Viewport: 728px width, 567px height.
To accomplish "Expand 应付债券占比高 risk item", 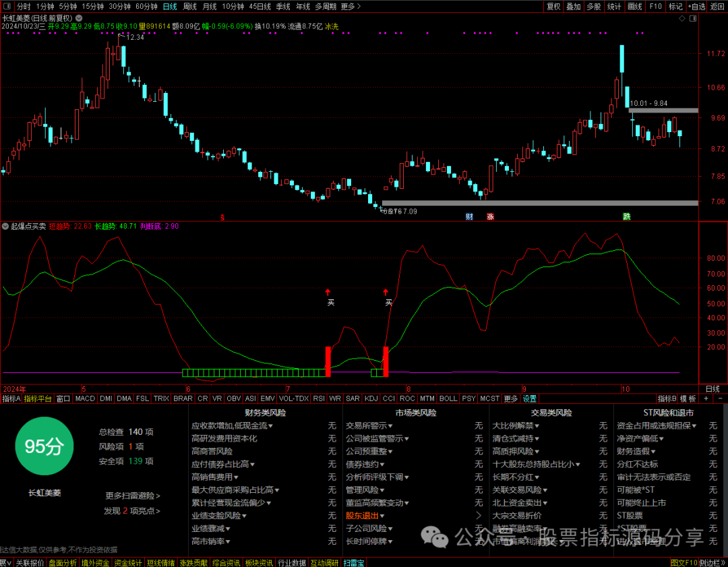I will click(x=223, y=464).
